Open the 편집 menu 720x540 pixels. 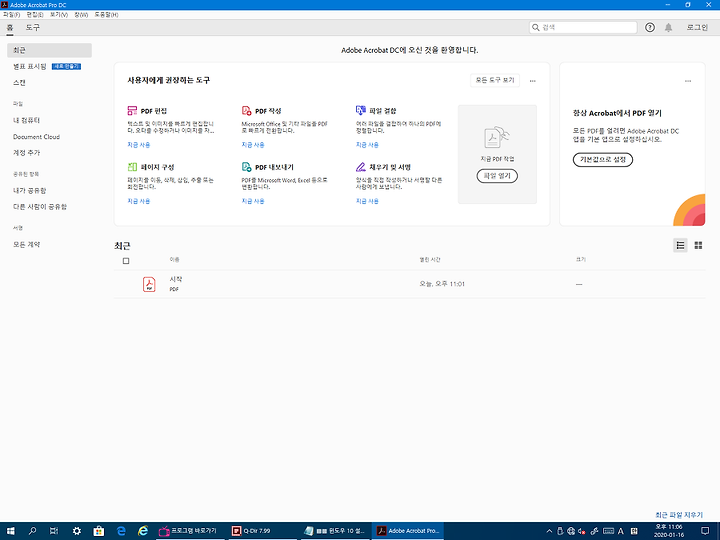tap(34, 15)
